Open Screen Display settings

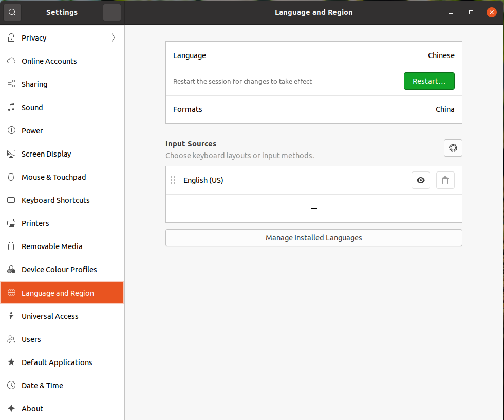click(x=62, y=154)
